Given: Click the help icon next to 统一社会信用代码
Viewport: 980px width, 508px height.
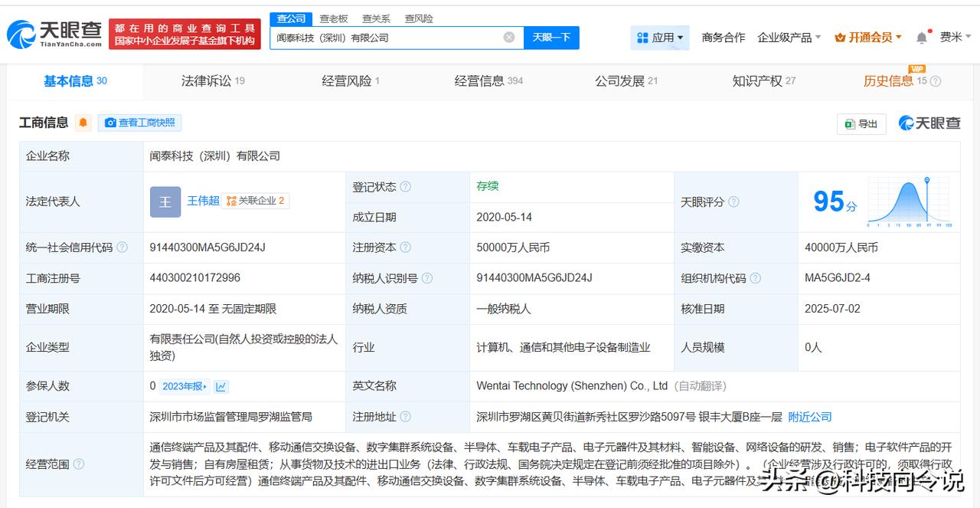Looking at the screenshot, I should tap(122, 247).
